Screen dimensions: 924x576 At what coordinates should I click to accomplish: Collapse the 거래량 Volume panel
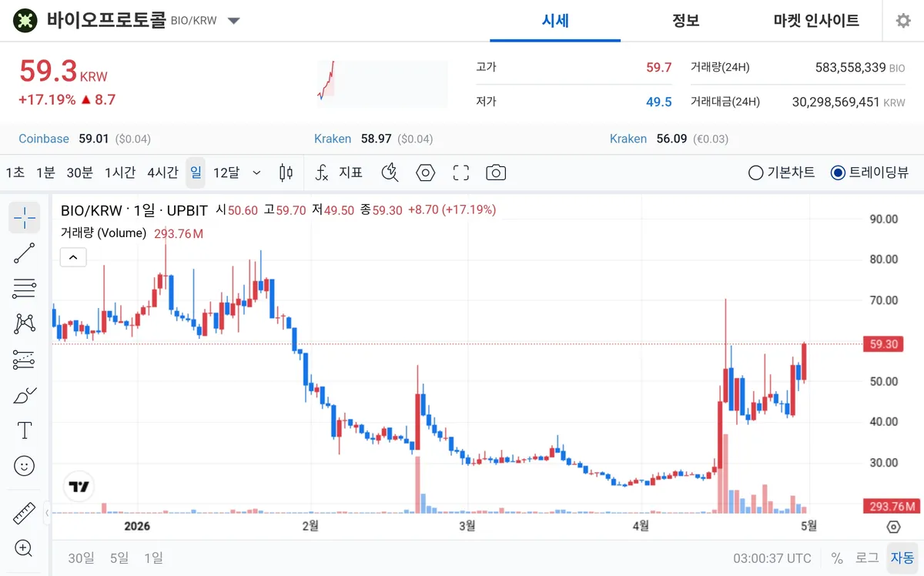coord(73,256)
